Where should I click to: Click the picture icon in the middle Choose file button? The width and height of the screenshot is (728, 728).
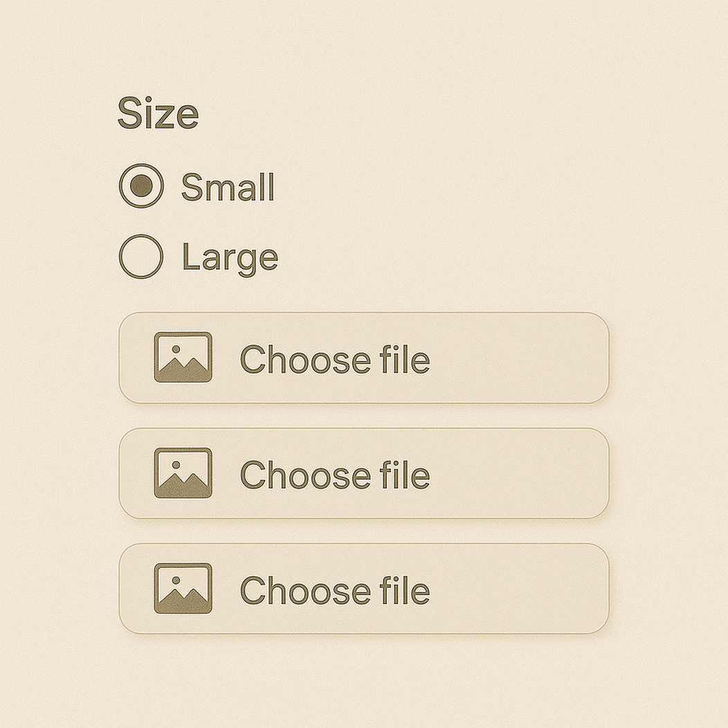[x=183, y=473]
